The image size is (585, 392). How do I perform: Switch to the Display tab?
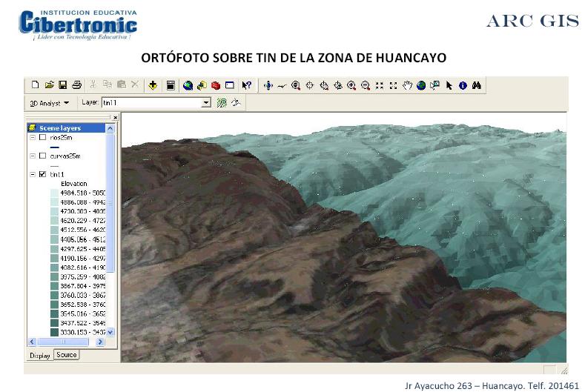40,356
